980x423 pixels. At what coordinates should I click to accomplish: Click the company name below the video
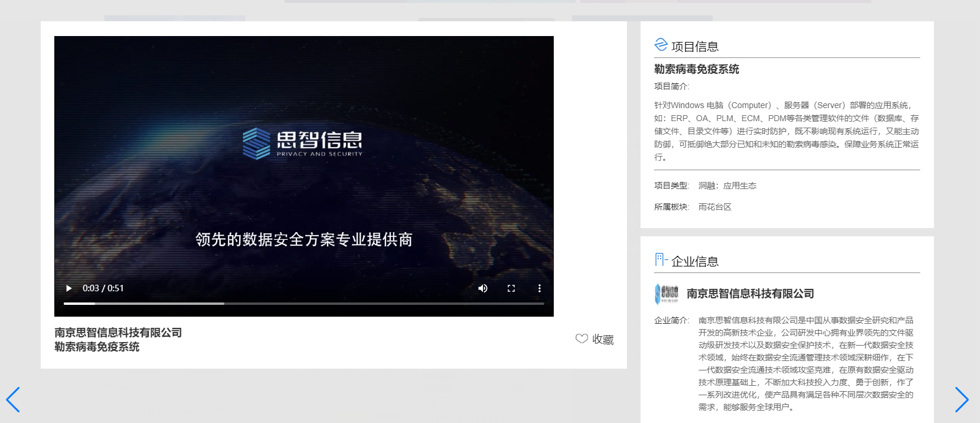(118, 333)
